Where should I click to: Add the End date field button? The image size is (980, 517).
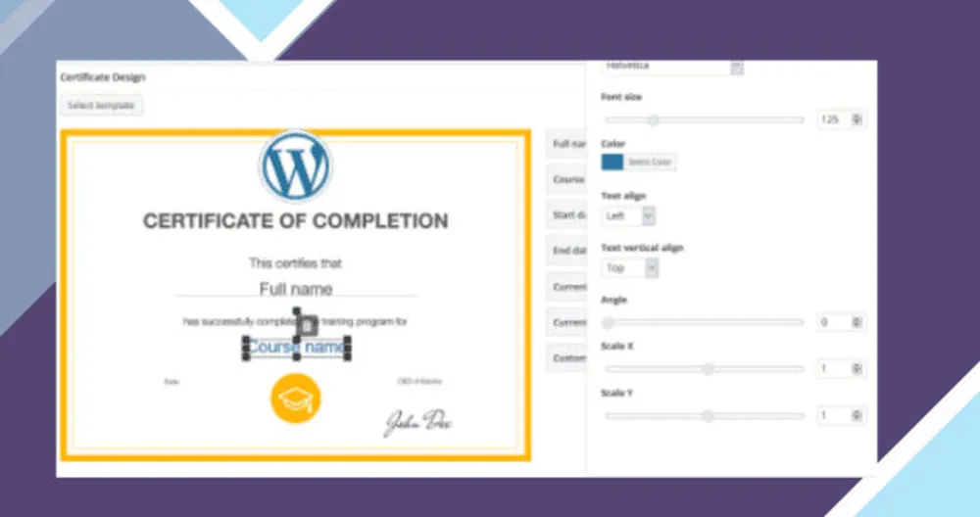pos(565,251)
